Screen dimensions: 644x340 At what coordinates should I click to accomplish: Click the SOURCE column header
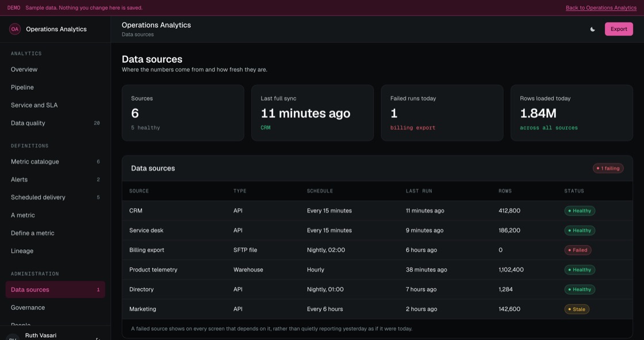point(139,191)
